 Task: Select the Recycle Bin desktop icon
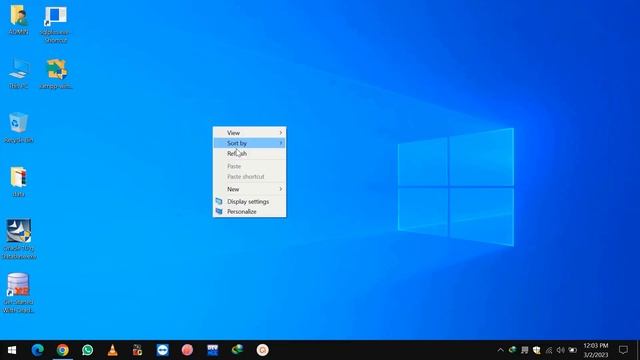(x=19, y=127)
